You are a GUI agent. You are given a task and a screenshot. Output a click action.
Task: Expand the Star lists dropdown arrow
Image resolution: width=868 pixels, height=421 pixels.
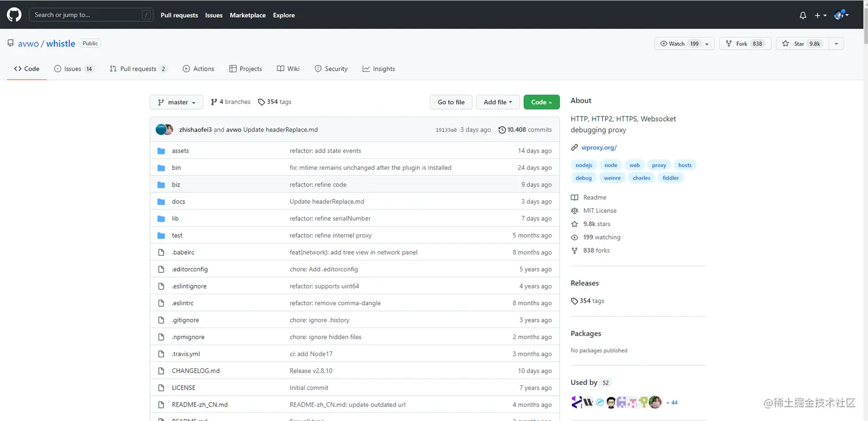(x=836, y=44)
